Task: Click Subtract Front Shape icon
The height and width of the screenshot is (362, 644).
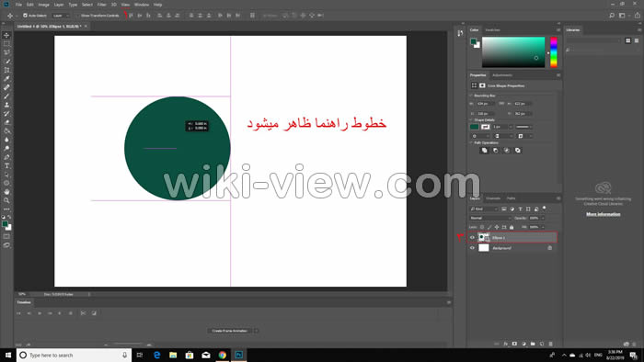Action: coord(495,151)
